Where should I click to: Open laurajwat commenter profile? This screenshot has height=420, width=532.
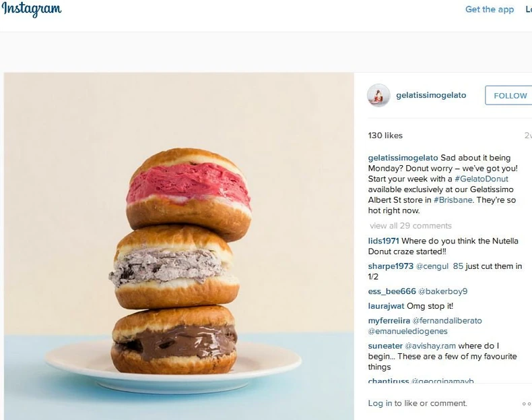(x=386, y=306)
